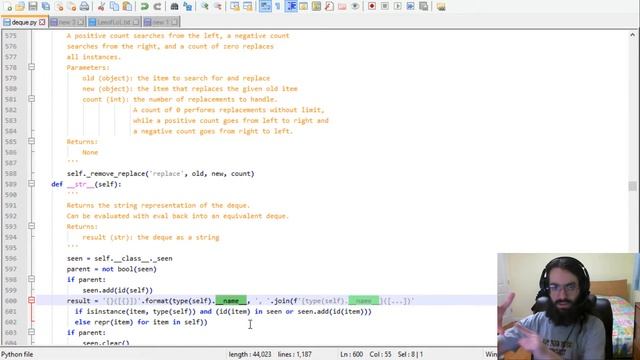Viewport: 640px width, 360px height.
Task: Switch to the deque.py tab
Action: tap(24, 22)
